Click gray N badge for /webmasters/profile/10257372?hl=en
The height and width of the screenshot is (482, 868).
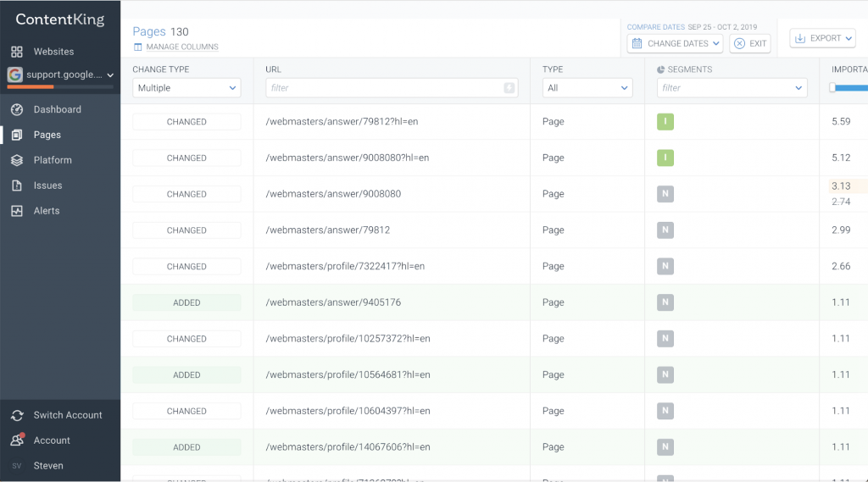(665, 339)
